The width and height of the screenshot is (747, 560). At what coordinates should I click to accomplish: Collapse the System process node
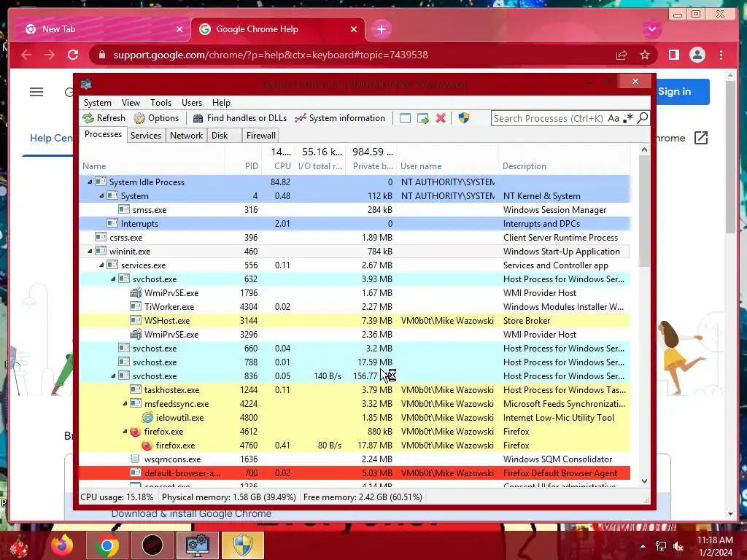pyautogui.click(x=101, y=195)
